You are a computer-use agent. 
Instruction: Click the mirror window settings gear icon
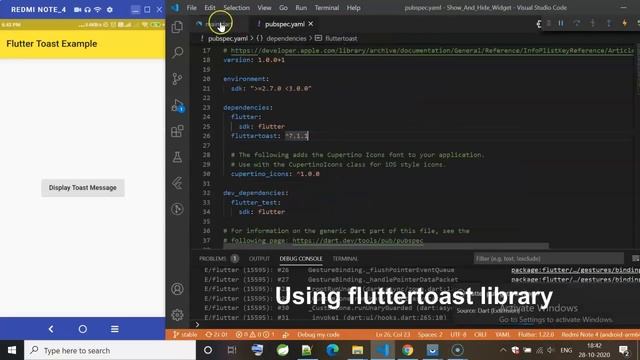point(110,9)
